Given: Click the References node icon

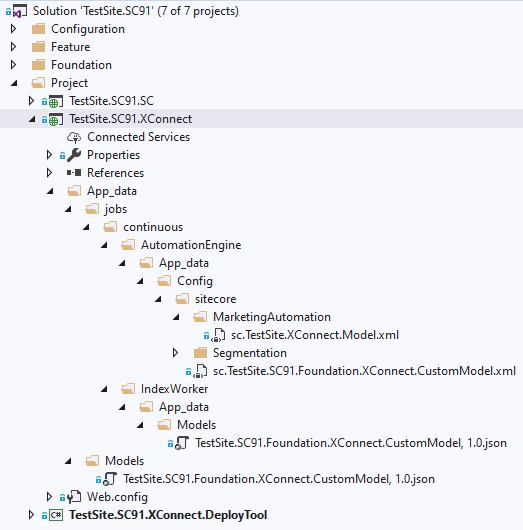Looking at the screenshot, I should 74,173.
